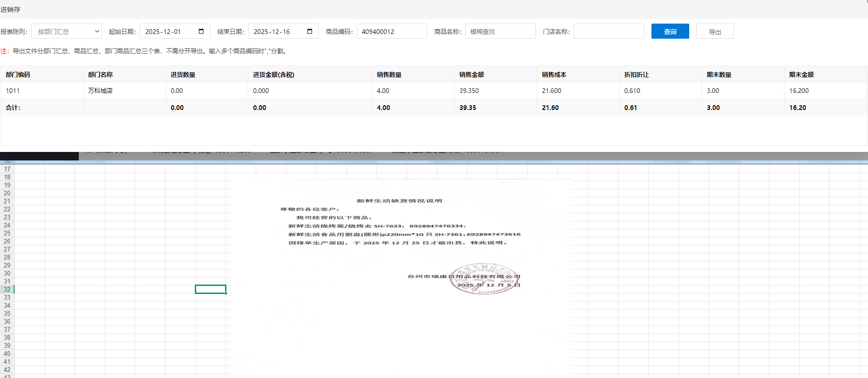
Task: Click the 部门编码 column header
Action: [x=18, y=75]
